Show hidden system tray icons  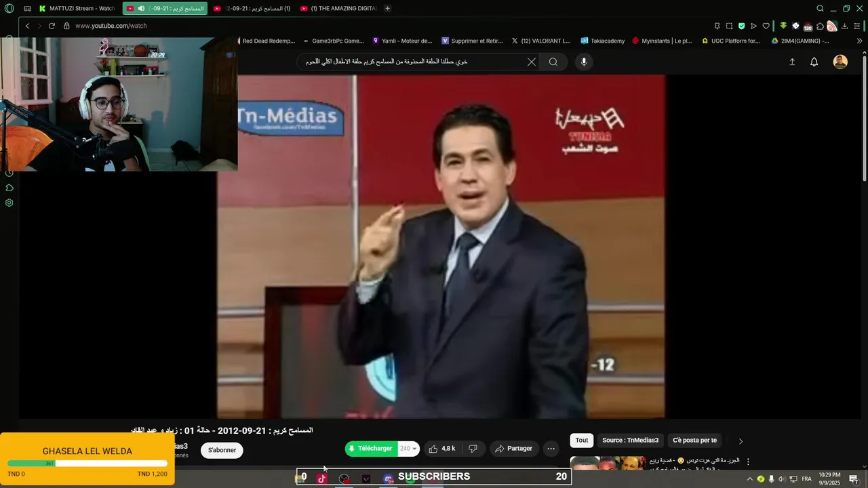click(749, 479)
